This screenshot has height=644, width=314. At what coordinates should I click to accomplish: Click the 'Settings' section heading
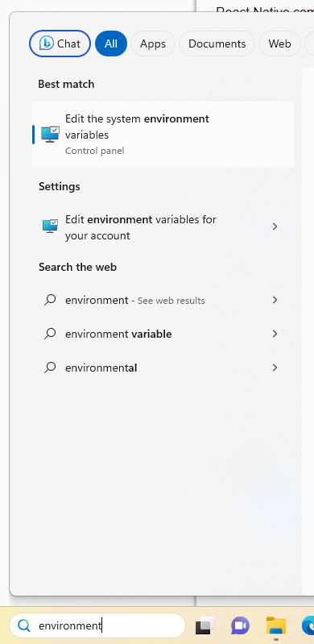pyautogui.click(x=59, y=186)
